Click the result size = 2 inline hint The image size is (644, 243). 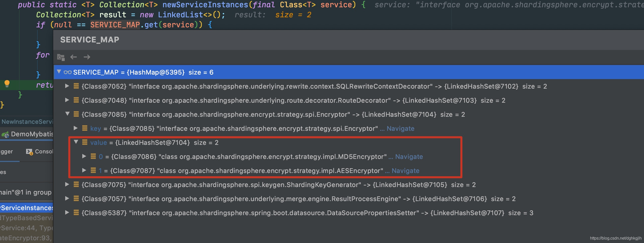coord(273,15)
